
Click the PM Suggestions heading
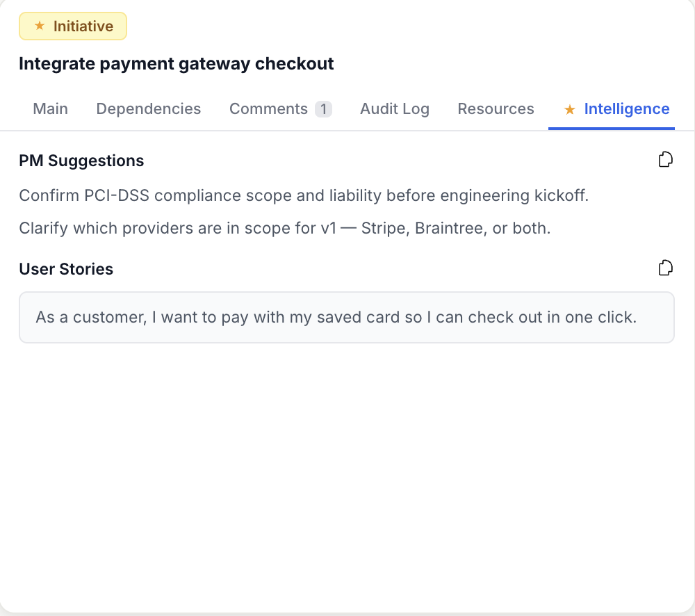pyautogui.click(x=81, y=161)
